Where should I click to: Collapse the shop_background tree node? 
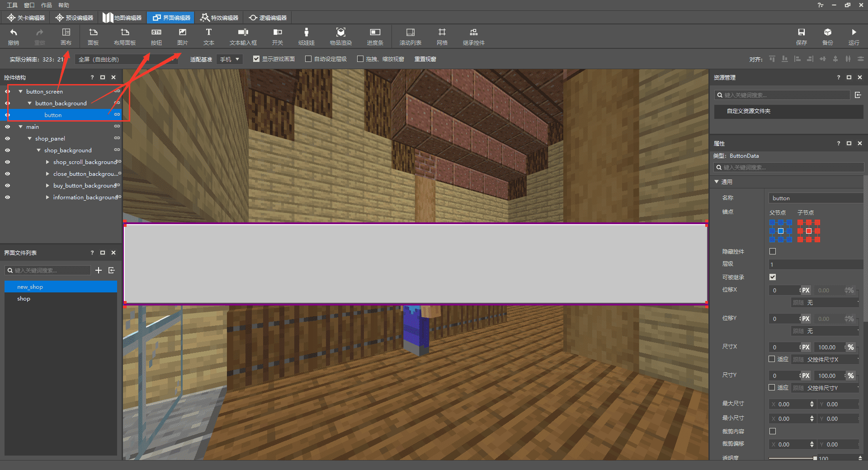pyautogui.click(x=38, y=150)
